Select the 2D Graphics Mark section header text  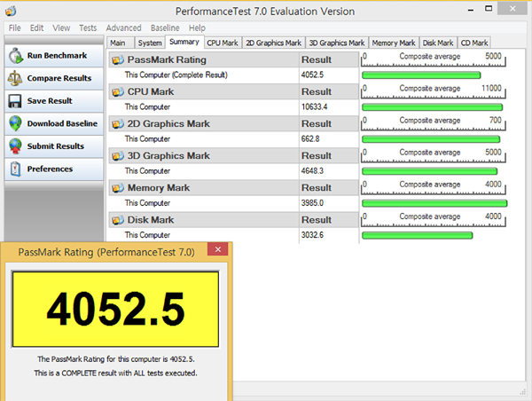pyautogui.click(x=168, y=124)
